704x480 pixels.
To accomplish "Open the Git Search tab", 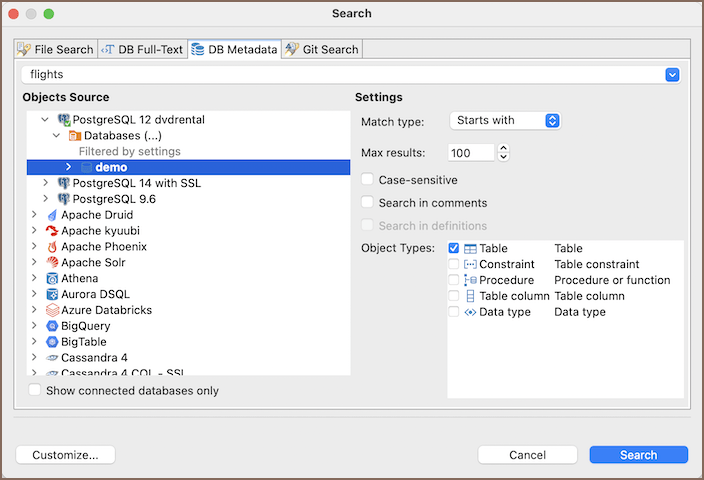I will 322,49.
